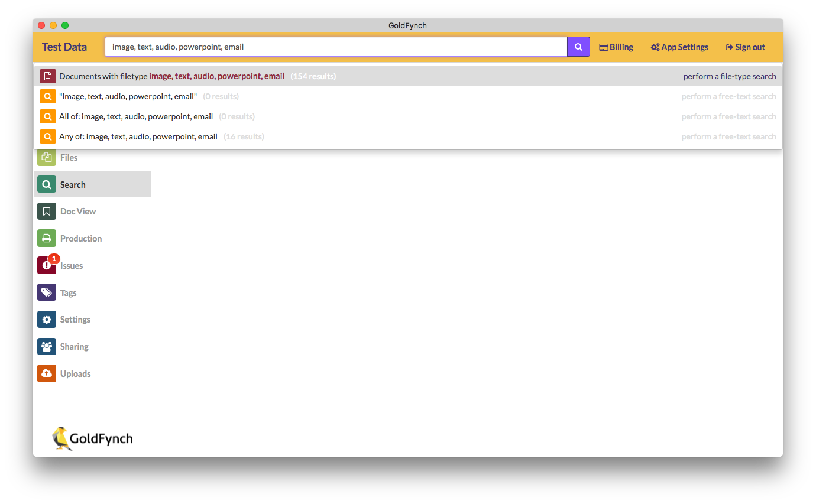The height and width of the screenshot is (504, 816).
Task: Open Doc View via its bookmark icon
Action: point(46,211)
